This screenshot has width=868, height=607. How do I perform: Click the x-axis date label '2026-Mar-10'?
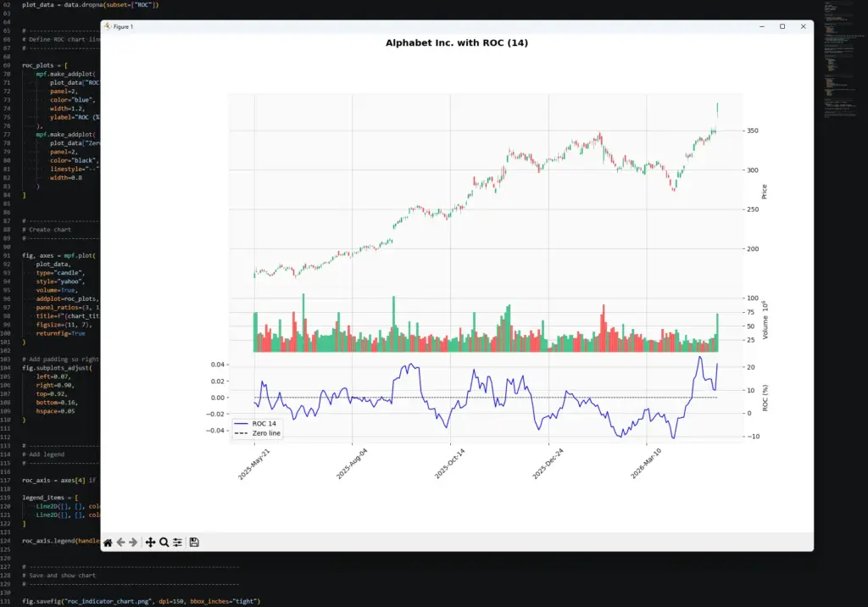pos(646,464)
